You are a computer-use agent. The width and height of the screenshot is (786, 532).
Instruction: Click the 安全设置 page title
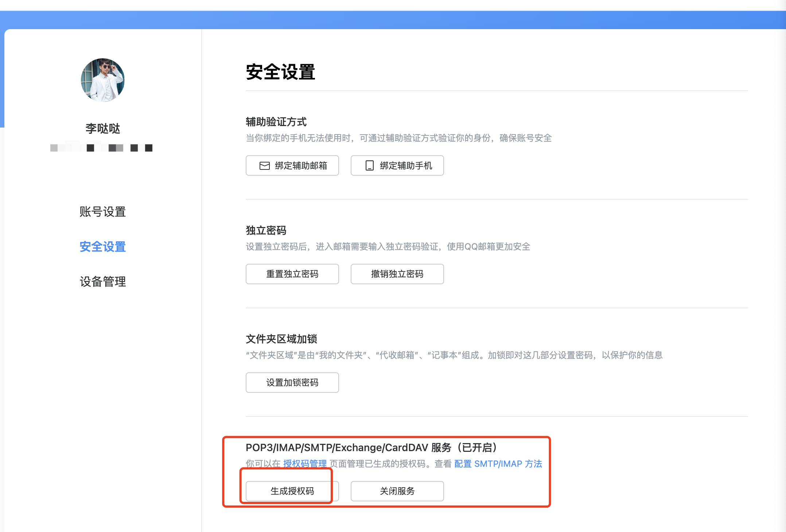pos(280,72)
